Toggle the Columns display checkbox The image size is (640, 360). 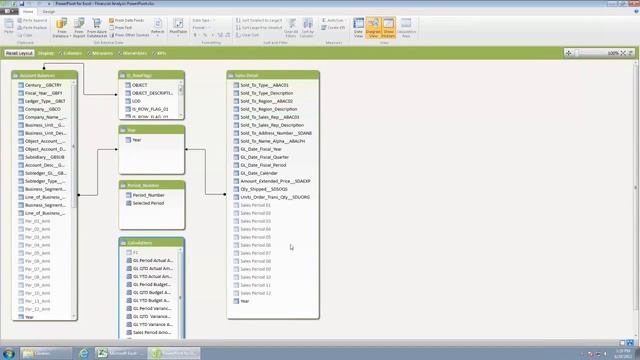71,53
